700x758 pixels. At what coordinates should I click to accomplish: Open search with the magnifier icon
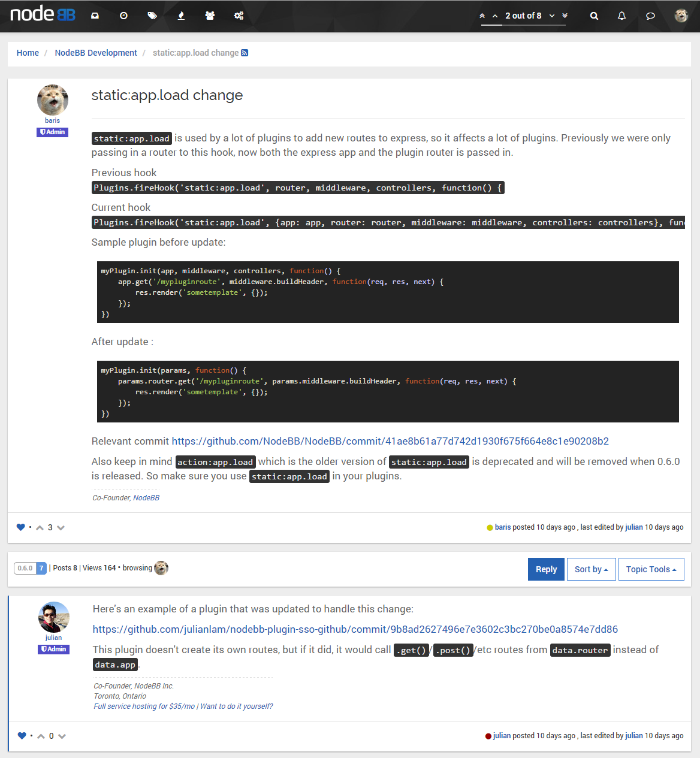click(x=594, y=16)
